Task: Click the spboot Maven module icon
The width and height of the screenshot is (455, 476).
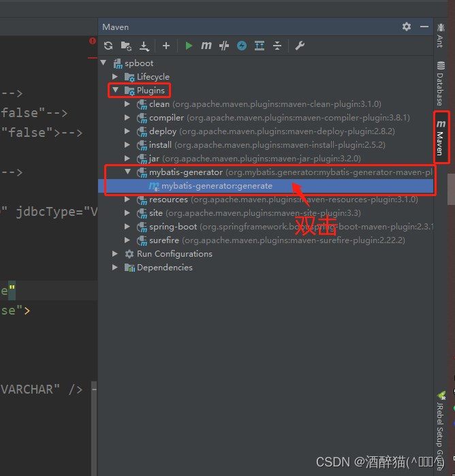Action: tap(118, 64)
